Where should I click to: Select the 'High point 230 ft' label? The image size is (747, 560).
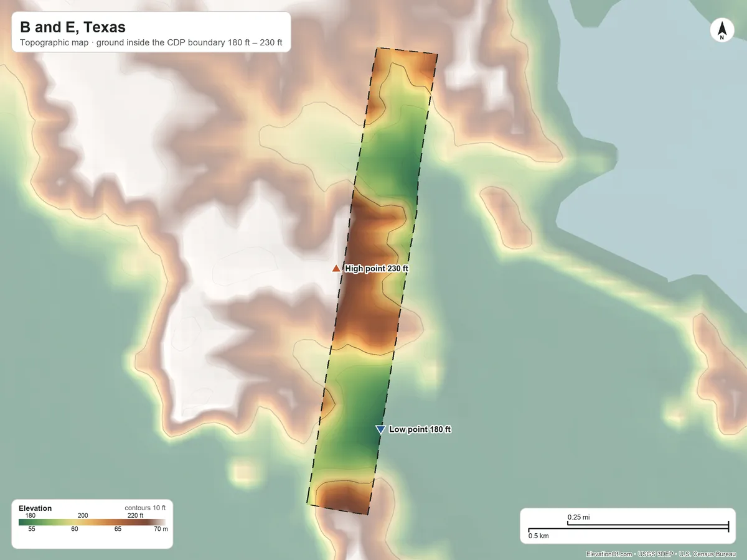coord(377,268)
